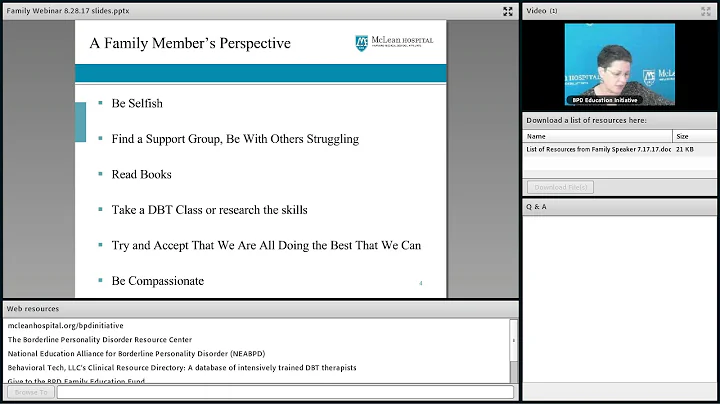This screenshot has height=404, width=720.
Task: Click the 'Read Books' bullet text
Action: (x=141, y=174)
